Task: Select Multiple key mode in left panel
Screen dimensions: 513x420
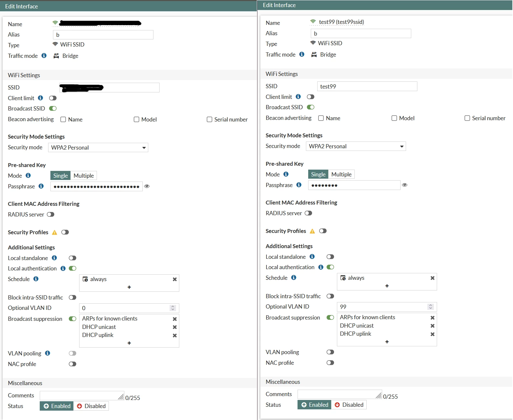Action: point(84,175)
